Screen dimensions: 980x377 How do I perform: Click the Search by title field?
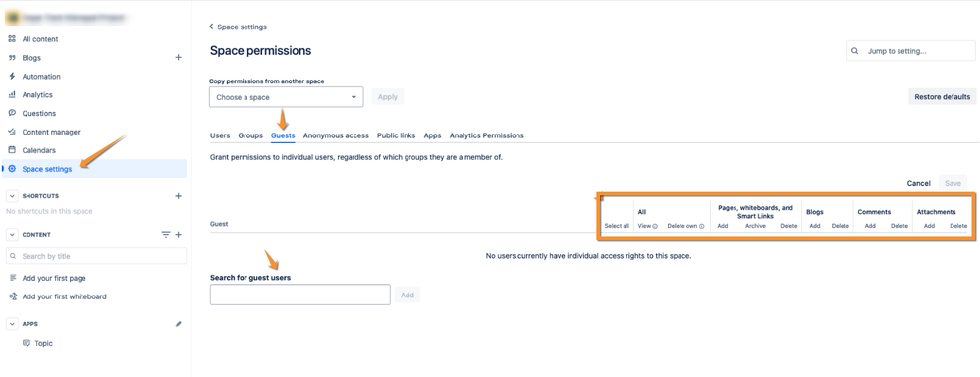[96, 256]
